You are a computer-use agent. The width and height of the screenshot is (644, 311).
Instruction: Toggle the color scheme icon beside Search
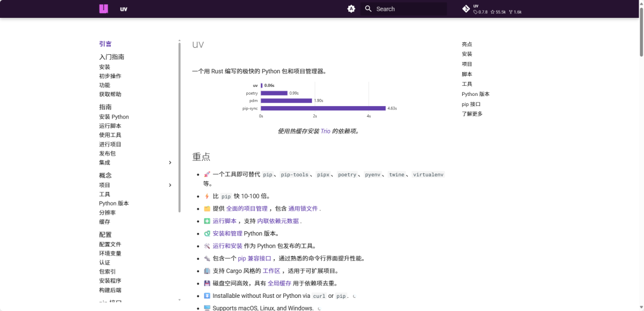coord(351,8)
